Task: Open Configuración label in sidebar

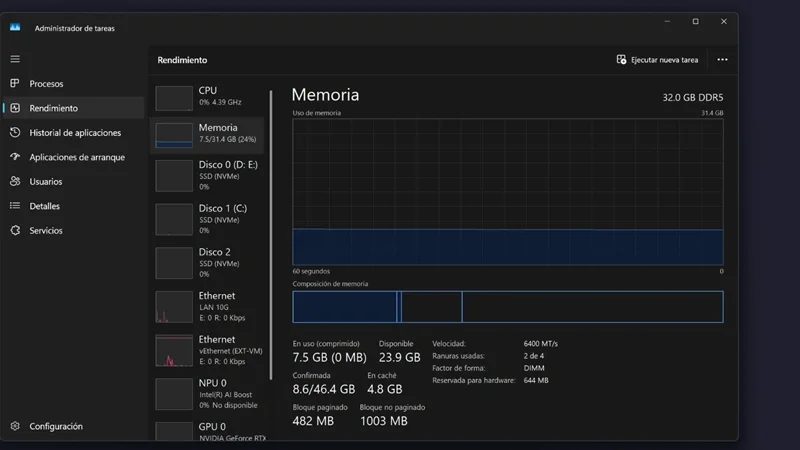Action: tap(56, 426)
